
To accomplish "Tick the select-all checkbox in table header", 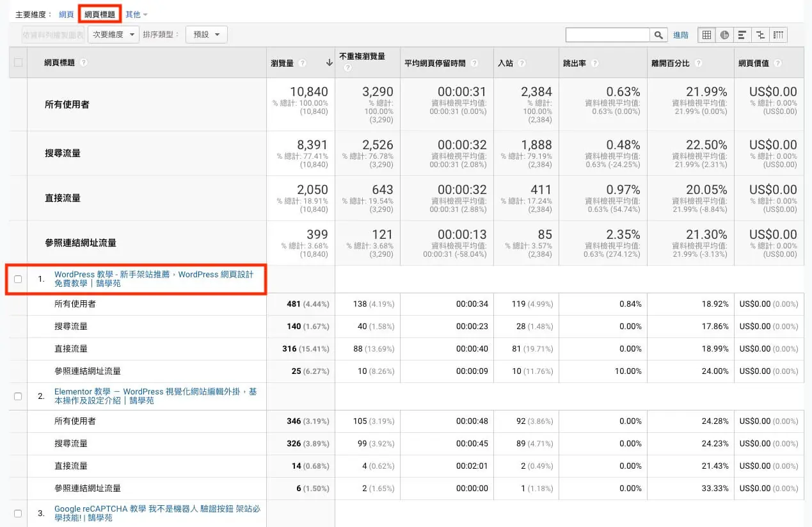I will click(18, 63).
